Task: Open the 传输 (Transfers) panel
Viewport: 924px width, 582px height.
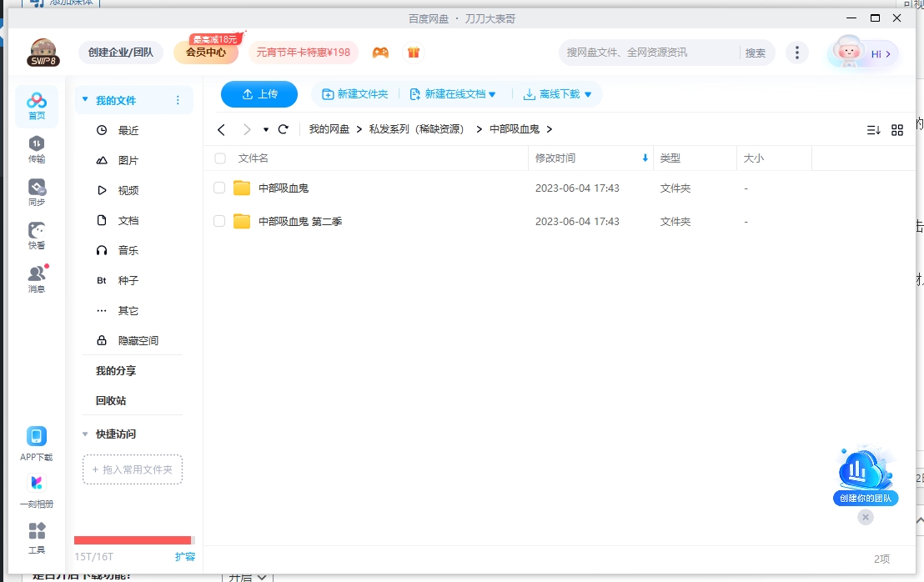Action: pyautogui.click(x=37, y=148)
